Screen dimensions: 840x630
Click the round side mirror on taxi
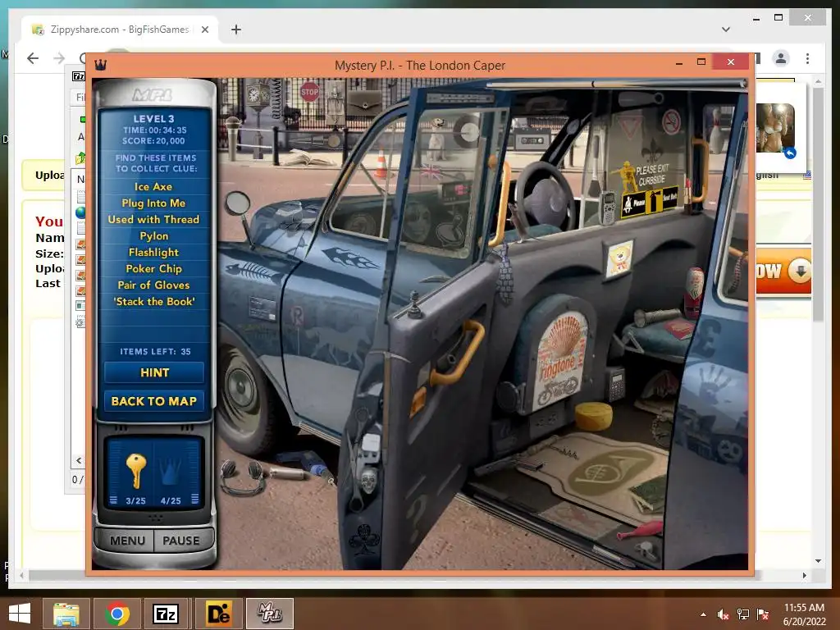coord(237,203)
